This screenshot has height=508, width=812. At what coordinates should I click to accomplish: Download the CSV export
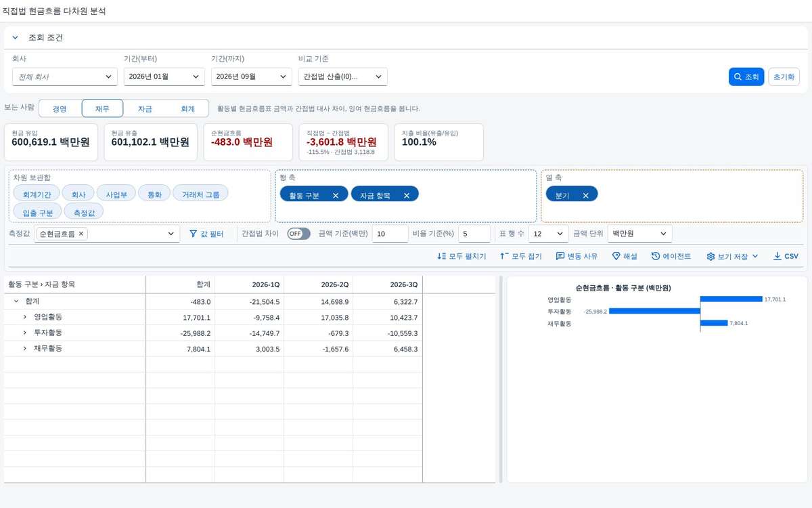tap(786, 256)
